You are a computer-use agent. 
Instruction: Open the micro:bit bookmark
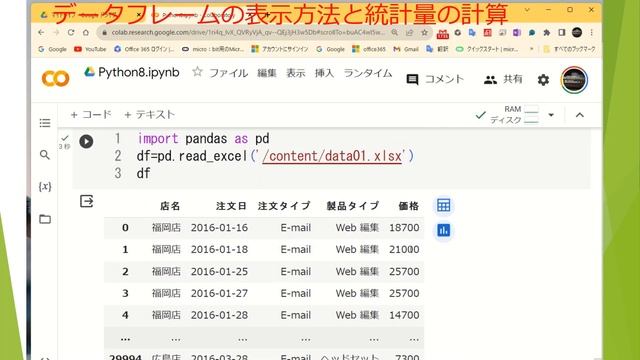213,49
